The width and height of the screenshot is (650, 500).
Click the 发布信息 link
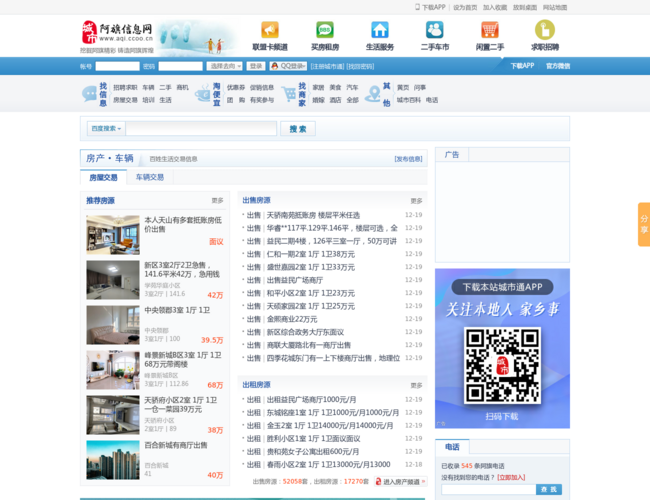click(408, 159)
